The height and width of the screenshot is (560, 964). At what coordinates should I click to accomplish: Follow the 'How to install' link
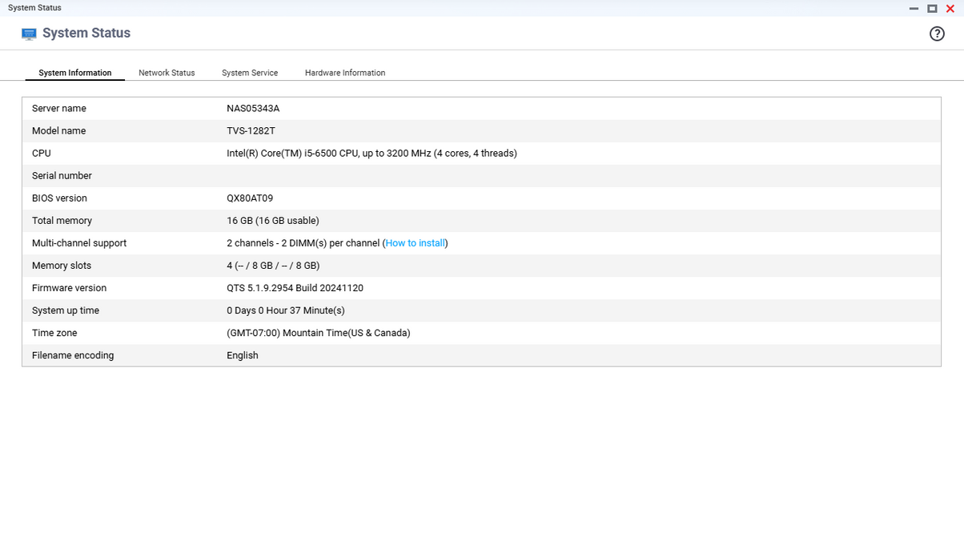415,243
